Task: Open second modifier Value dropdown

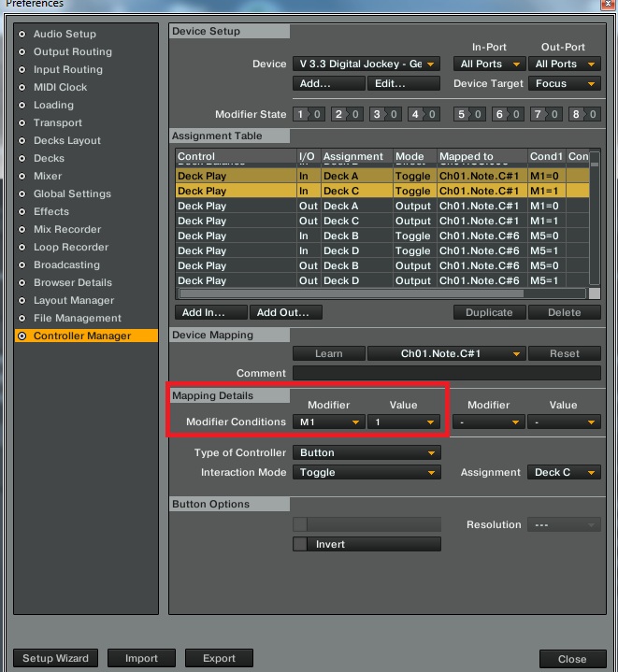Action: click(565, 422)
